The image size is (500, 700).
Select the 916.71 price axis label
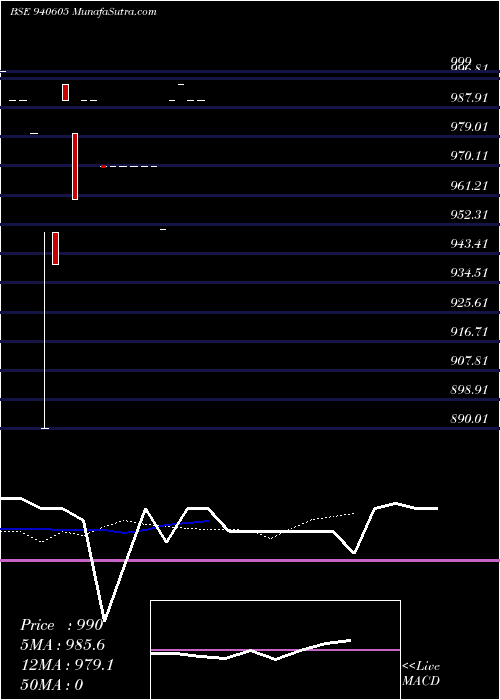469,332
